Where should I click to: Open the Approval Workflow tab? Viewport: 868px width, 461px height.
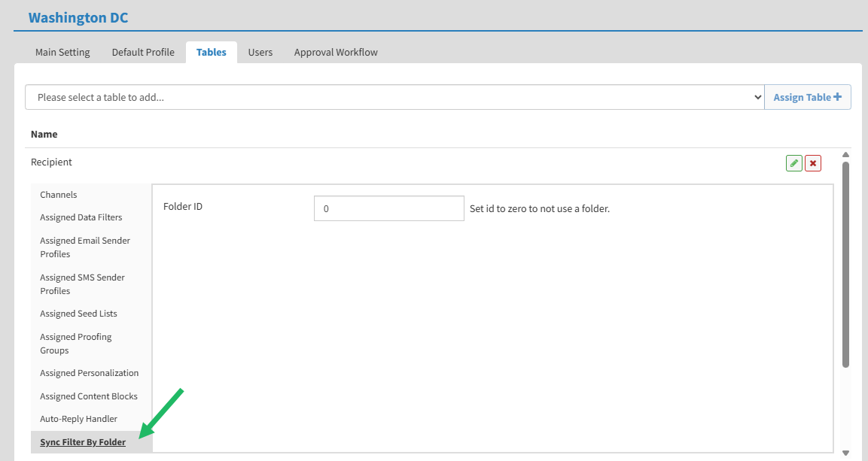click(x=336, y=52)
